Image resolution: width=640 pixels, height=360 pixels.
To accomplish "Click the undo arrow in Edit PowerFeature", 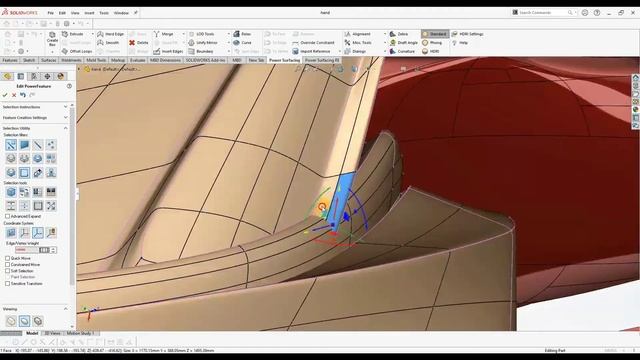I will point(23,95).
